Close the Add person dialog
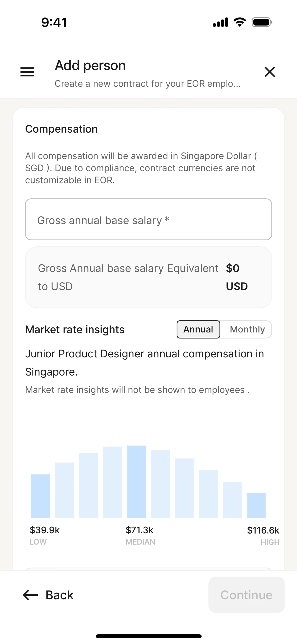This screenshot has height=644, width=297. (x=270, y=72)
